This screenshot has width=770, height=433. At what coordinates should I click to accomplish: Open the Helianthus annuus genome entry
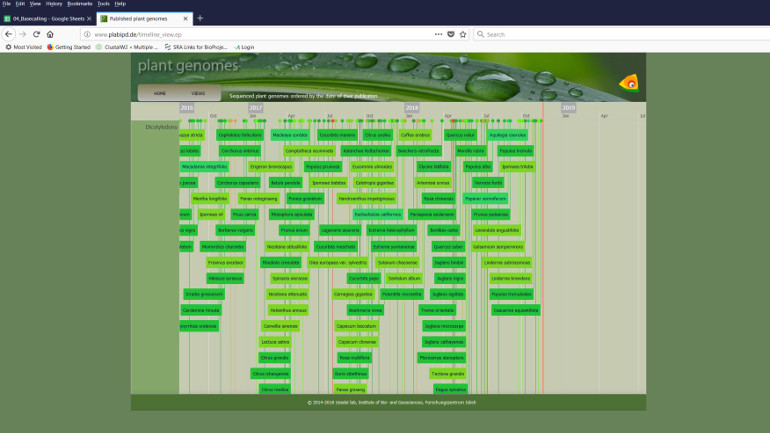(288, 310)
